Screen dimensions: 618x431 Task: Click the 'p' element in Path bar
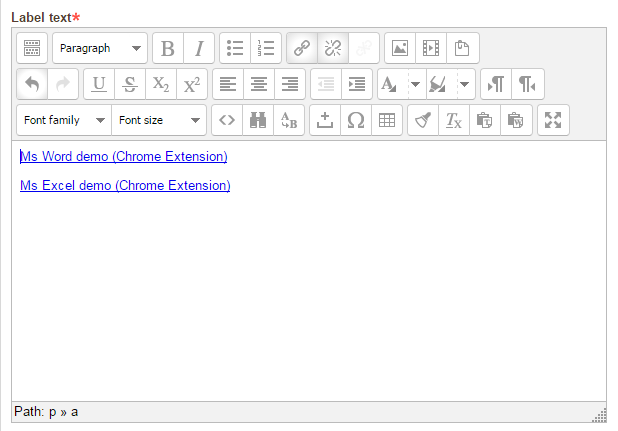coord(53,412)
